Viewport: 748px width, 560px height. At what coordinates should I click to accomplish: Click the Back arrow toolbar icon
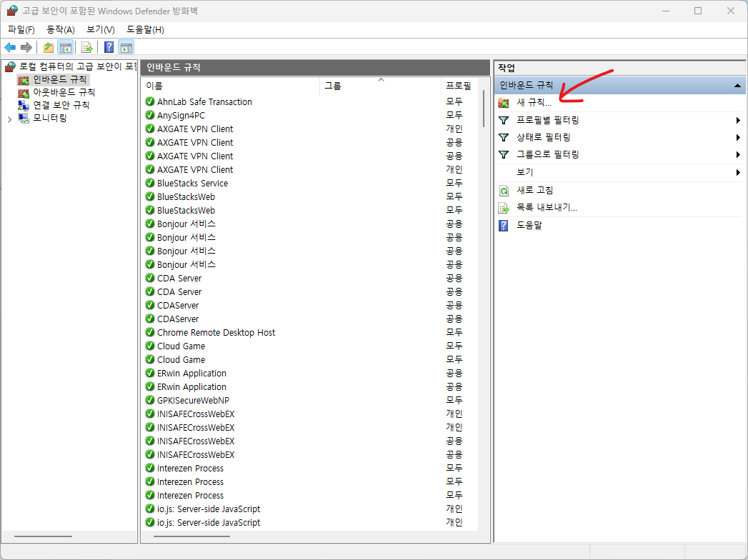click(x=10, y=47)
